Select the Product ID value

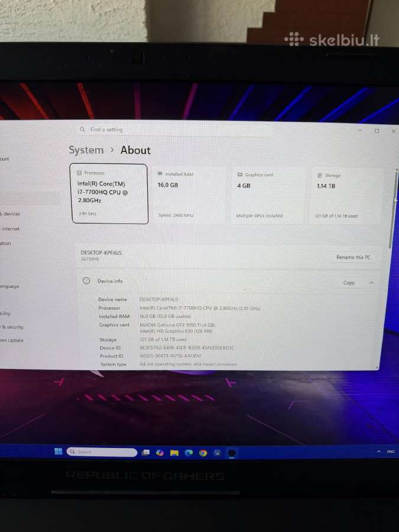click(x=170, y=356)
